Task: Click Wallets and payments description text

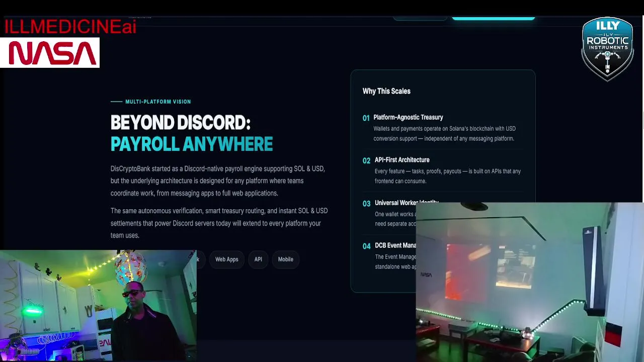Action: [444, 133]
